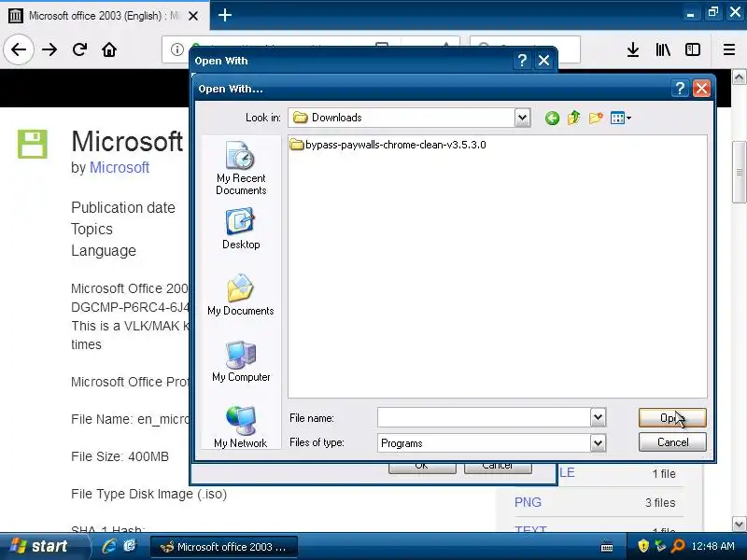The width and height of the screenshot is (747, 560).
Task: Click the help button of Open With... dialog
Action: 680,88
